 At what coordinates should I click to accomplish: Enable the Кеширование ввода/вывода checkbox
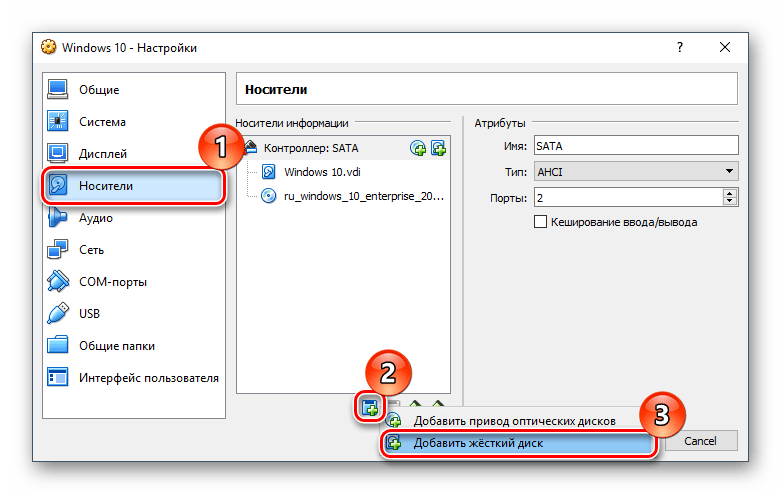pyautogui.click(x=540, y=222)
